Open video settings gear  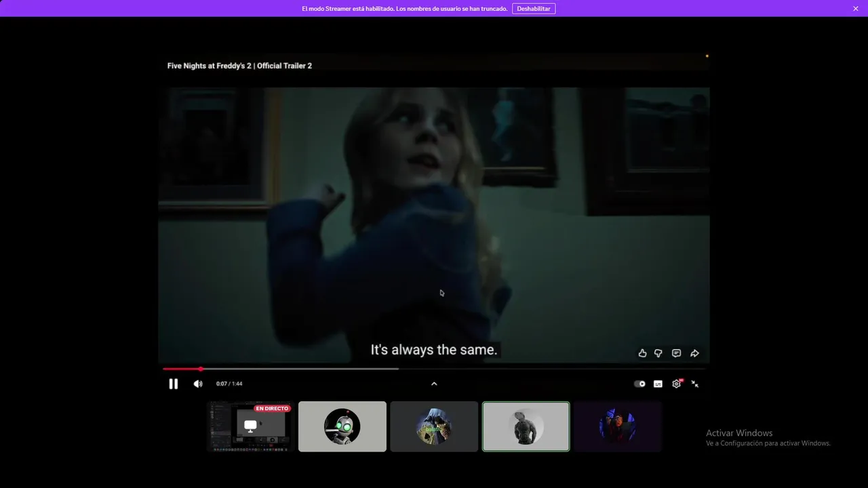coord(677,384)
